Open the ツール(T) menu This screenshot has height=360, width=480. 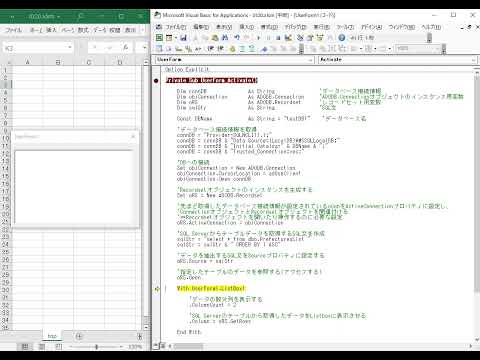point(345,27)
